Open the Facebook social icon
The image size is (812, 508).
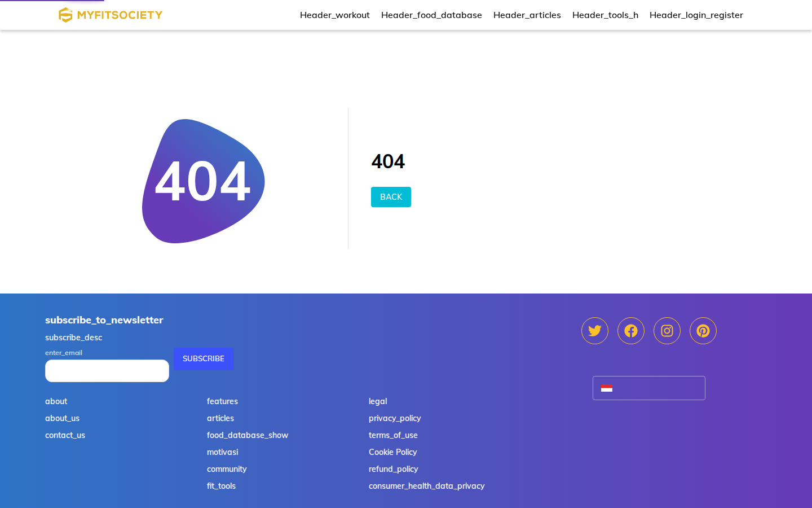631,331
